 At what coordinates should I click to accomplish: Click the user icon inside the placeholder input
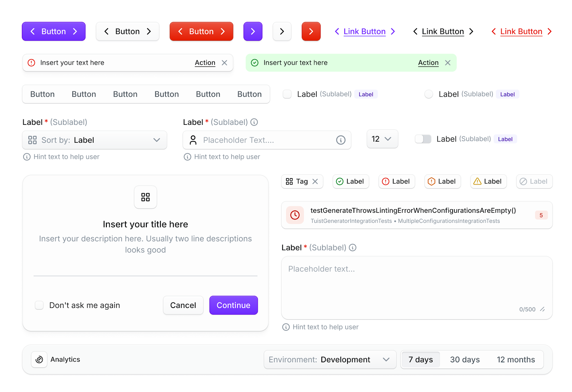(193, 140)
